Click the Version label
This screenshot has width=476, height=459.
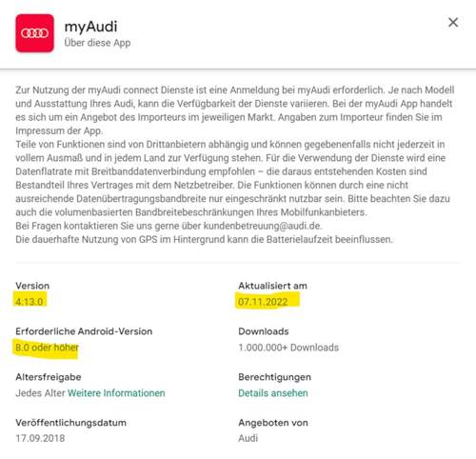[x=32, y=286]
